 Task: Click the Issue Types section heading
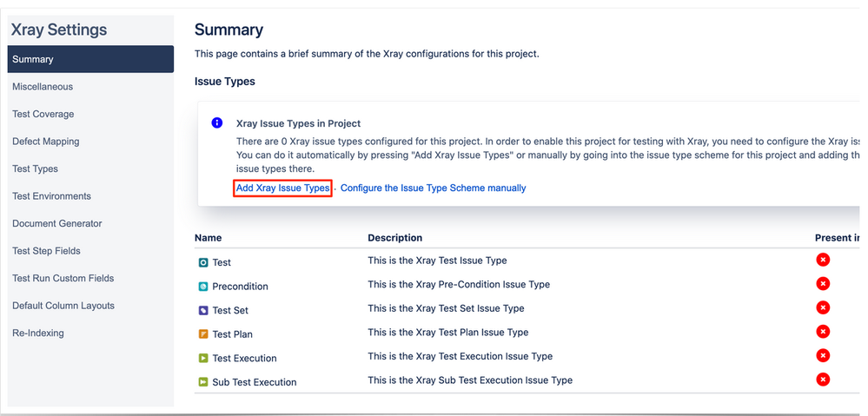click(x=225, y=82)
